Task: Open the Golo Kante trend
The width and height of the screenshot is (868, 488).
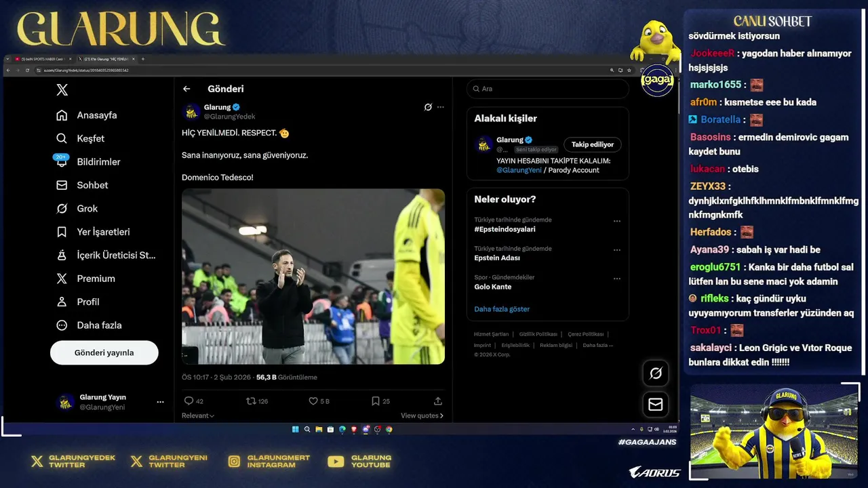Action: click(493, 287)
